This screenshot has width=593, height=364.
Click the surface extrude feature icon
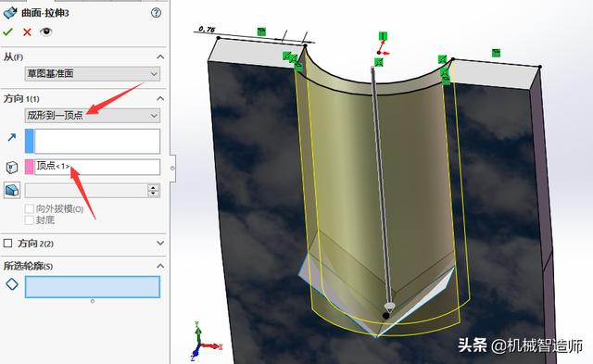coord(10,12)
